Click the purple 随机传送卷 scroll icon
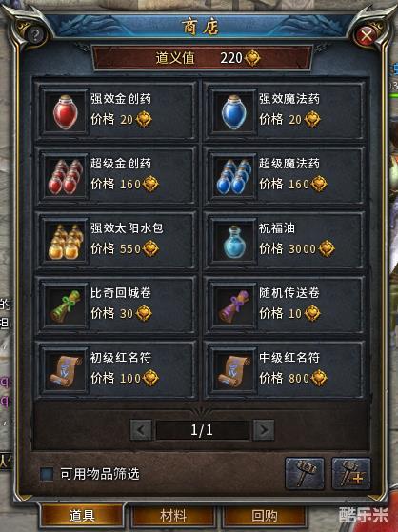 click(x=233, y=306)
